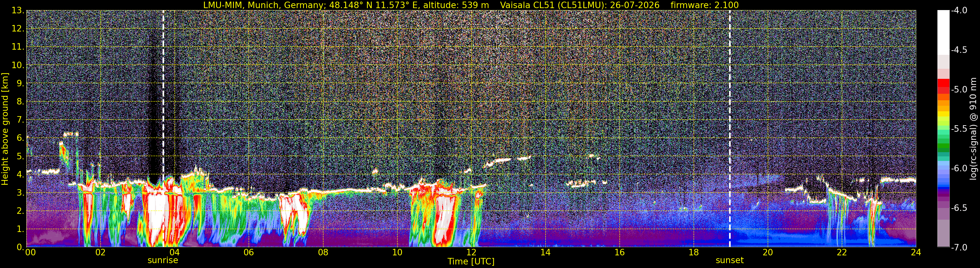Select the '10' tick on the time axis
Image resolution: width=980 pixels, height=268 pixels.
point(397,252)
